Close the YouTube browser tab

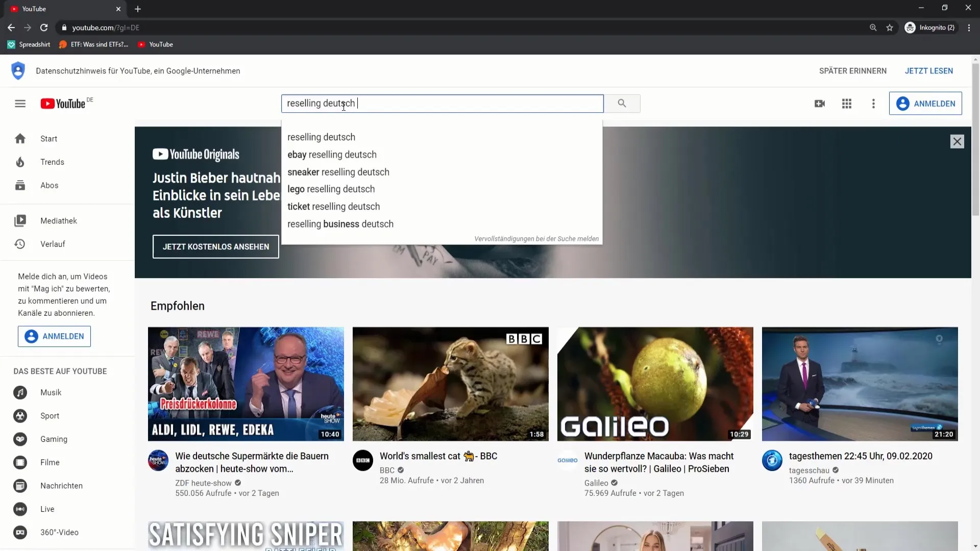pyautogui.click(x=118, y=9)
